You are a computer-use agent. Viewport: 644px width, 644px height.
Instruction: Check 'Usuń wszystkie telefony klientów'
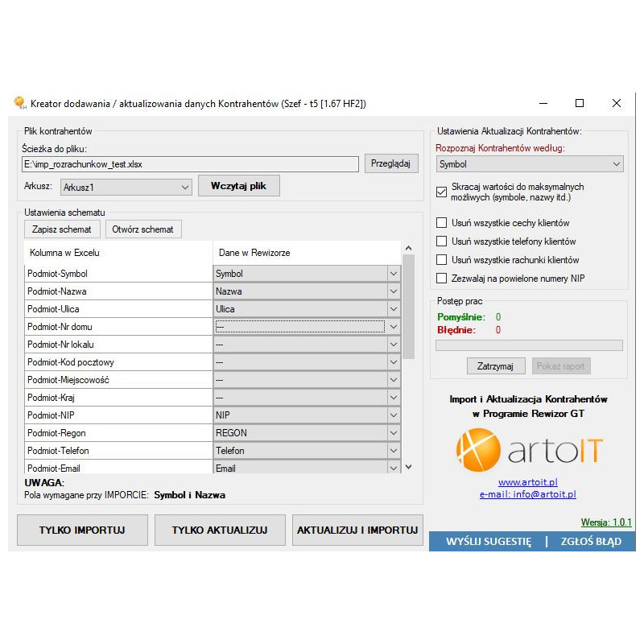pyautogui.click(x=441, y=242)
